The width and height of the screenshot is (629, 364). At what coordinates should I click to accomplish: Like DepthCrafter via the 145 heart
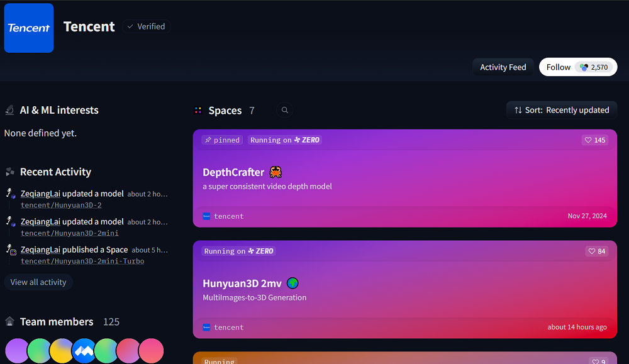point(595,140)
